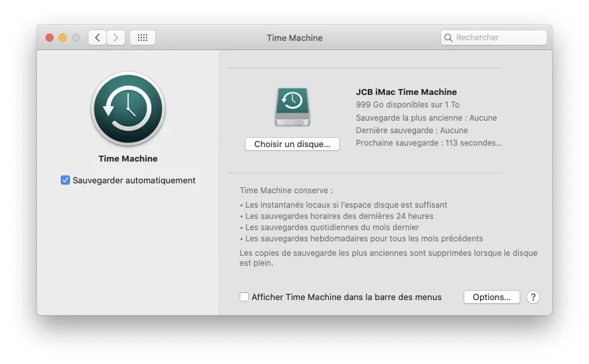Go forward with the right chevron button
589x364 pixels.
click(116, 38)
